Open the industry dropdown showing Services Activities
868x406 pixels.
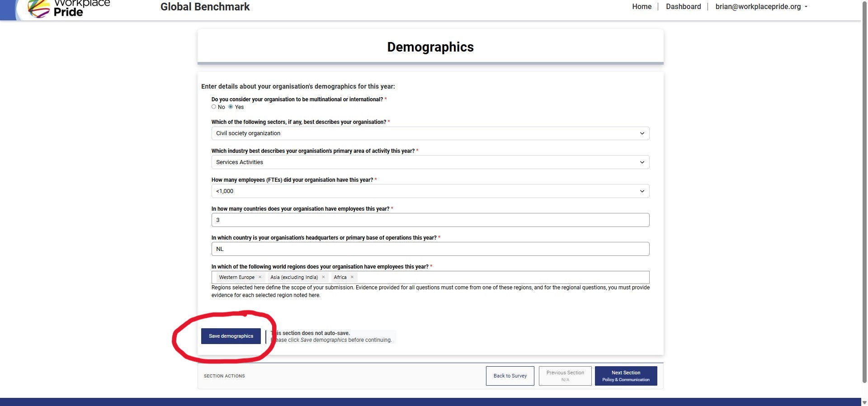click(430, 162)
